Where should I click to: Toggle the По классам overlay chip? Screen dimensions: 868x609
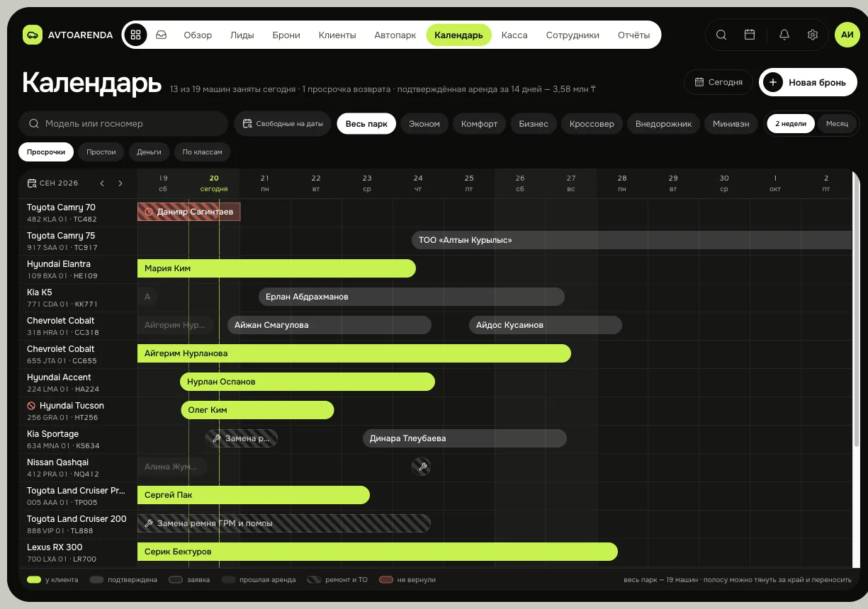203,152
